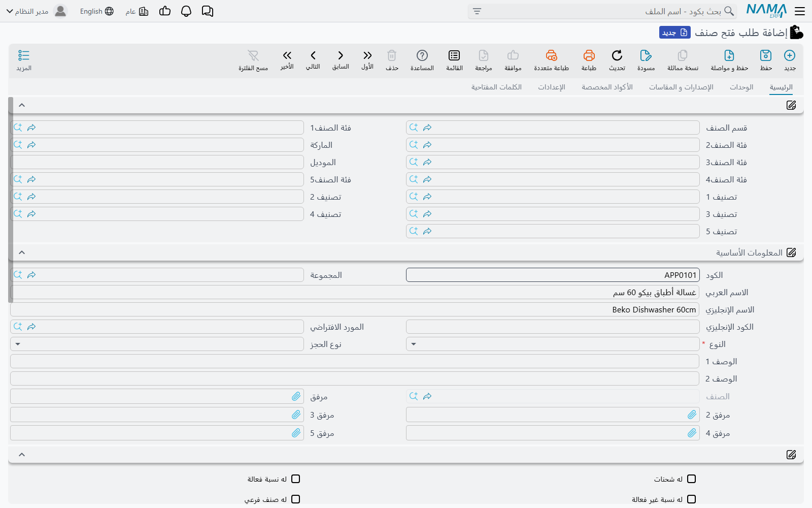Open the notifications bell icon

pos(186,11)
